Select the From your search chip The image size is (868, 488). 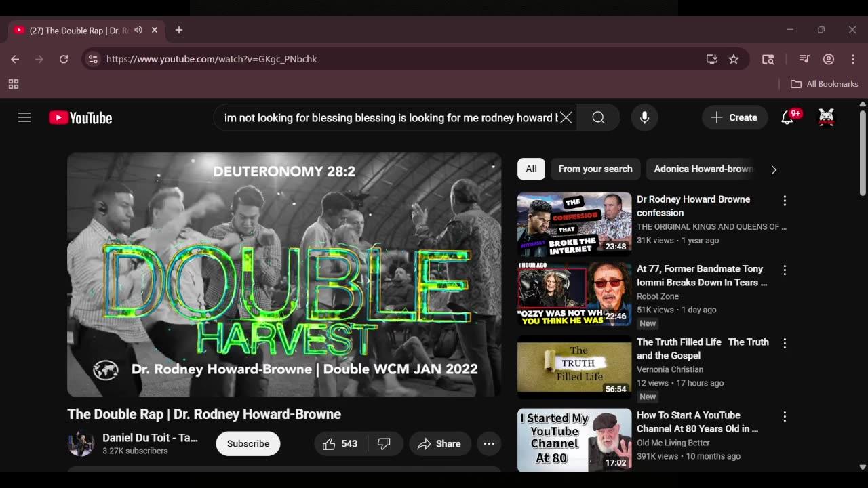tap(595, 169)
